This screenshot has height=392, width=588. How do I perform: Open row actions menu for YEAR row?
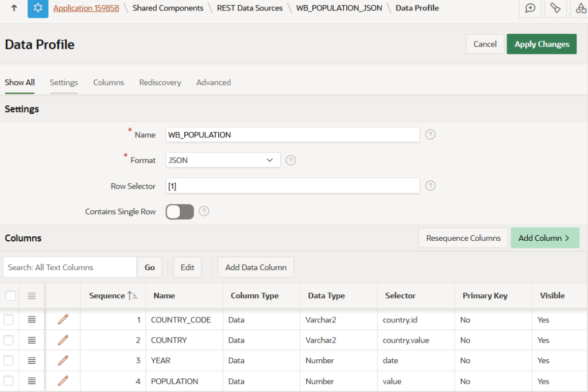32,360
